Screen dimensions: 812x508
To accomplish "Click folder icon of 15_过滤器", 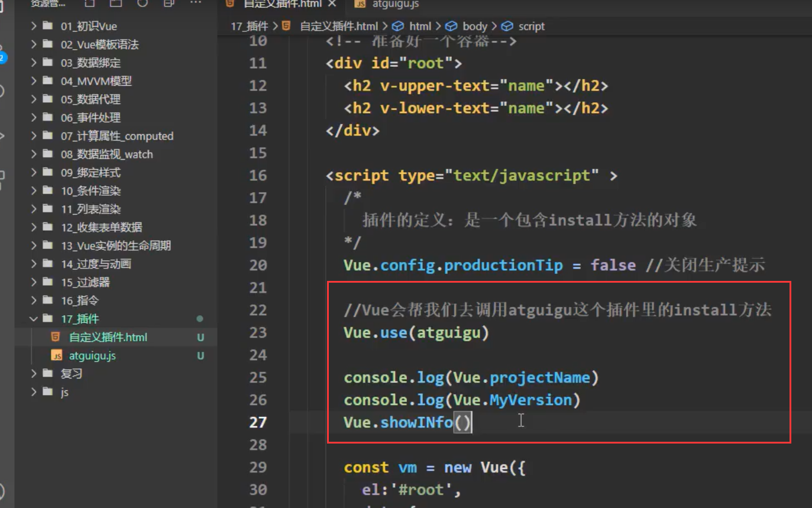I will [48, 283].
